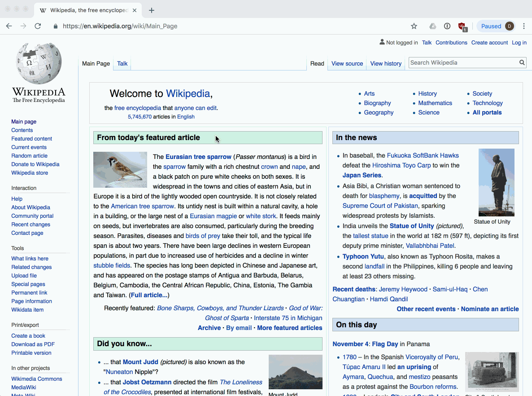
Task: Click the browser address bar URL
Action: click(120, 26)
